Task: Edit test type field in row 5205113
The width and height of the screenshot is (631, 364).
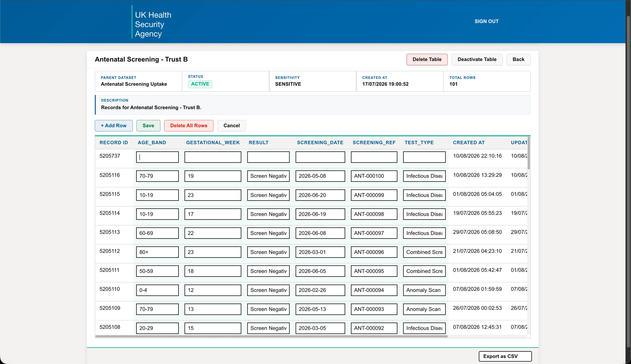Action: pos(424,233)
